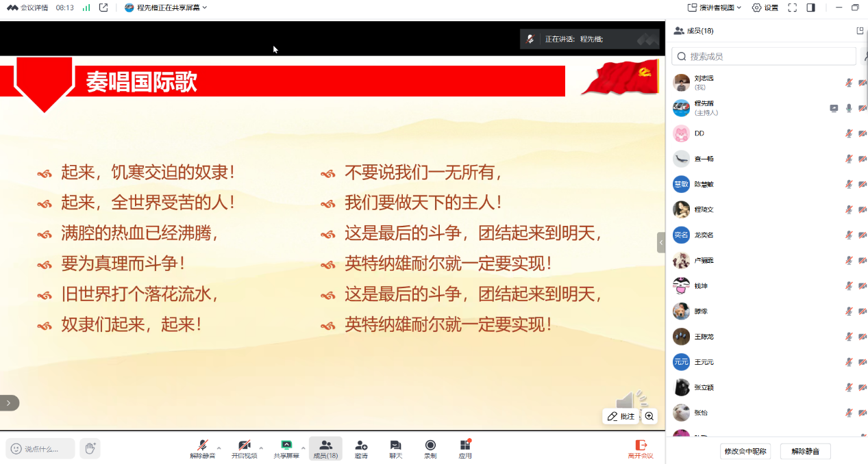
Task: Start recording with the 录制 icon
Action: (x=430, y=448)
